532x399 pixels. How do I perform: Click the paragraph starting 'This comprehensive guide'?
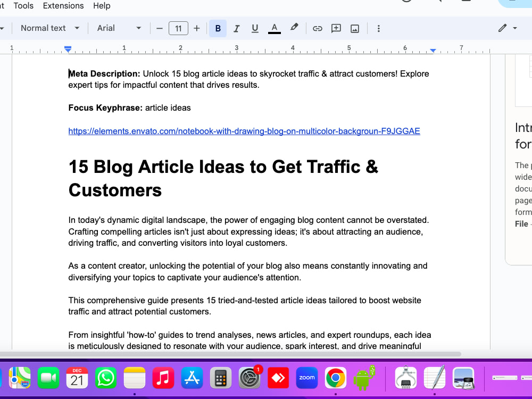(x=245, y=306)
